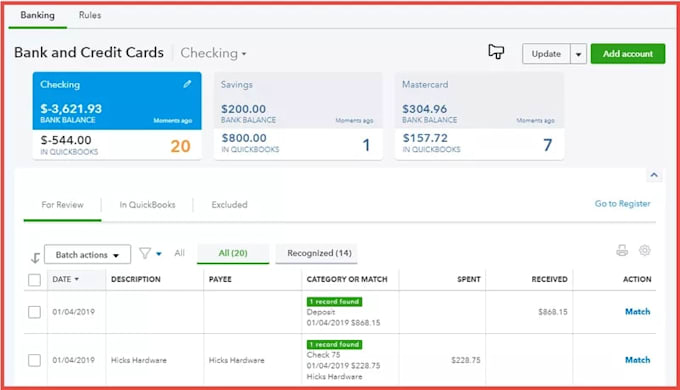Viewport: 680px width, 390px height.
Task: Open the arrow dropdown next to Update
Action: coord(578,54)
